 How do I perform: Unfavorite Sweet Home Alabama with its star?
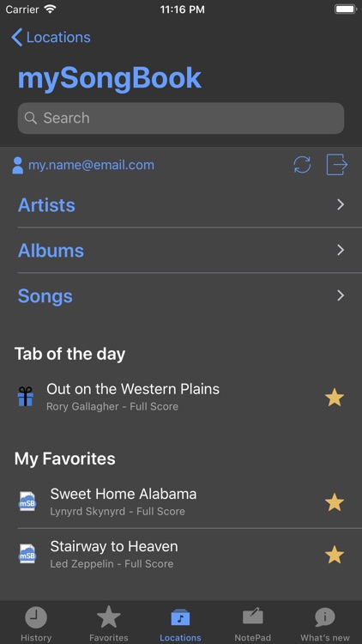335,502
